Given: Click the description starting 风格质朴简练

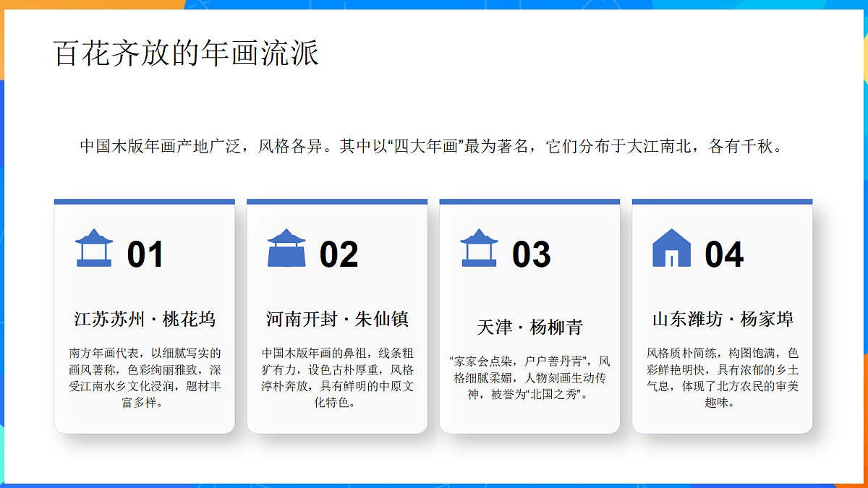Looking at the screenshot, I should (x=723, y=378).
